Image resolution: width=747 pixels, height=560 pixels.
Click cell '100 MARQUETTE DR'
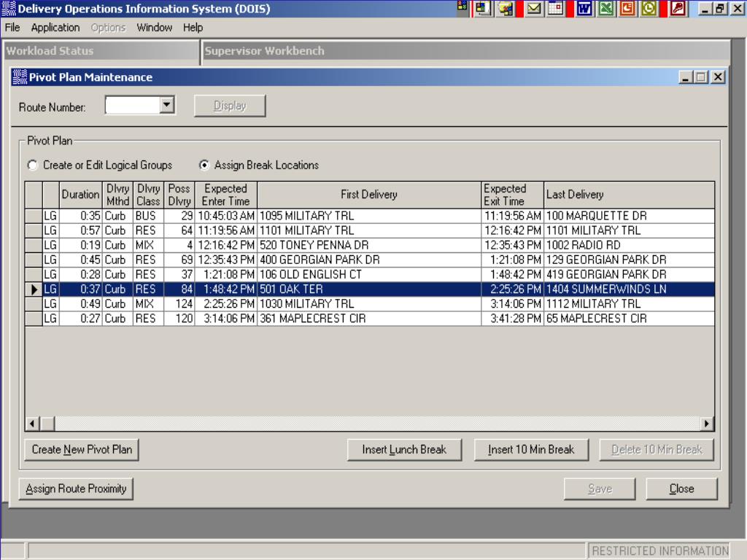pyautogui.click(x=629, y=216)
